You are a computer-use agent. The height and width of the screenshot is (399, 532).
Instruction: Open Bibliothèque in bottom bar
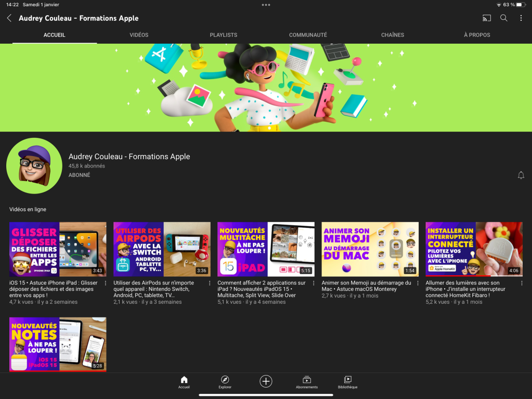[347, 382]
